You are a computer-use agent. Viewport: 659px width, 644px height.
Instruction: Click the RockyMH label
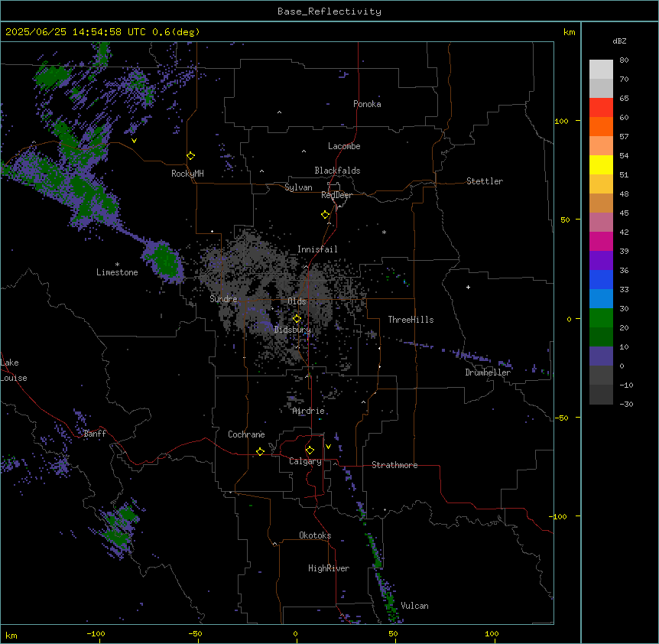187,174
